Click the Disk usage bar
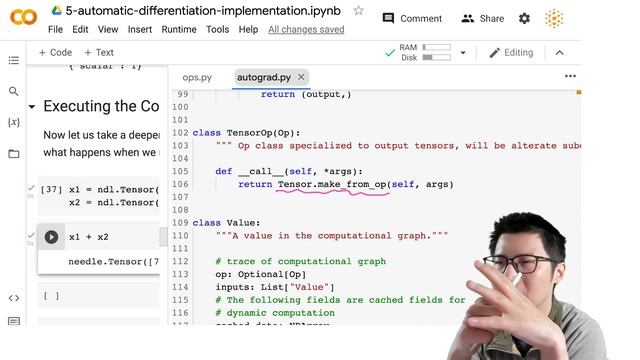Image resolution: width=640 pixels, height=360 pixels. [436, 58]
